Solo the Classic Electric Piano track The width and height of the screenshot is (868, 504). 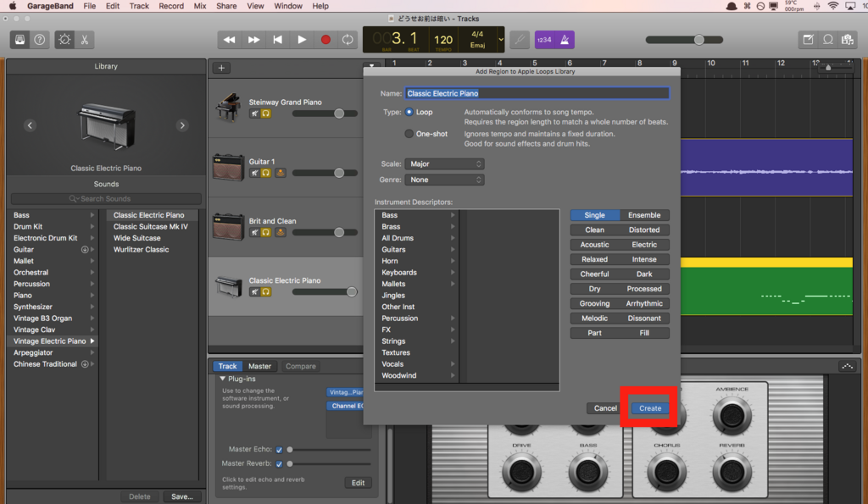(265, 291)
